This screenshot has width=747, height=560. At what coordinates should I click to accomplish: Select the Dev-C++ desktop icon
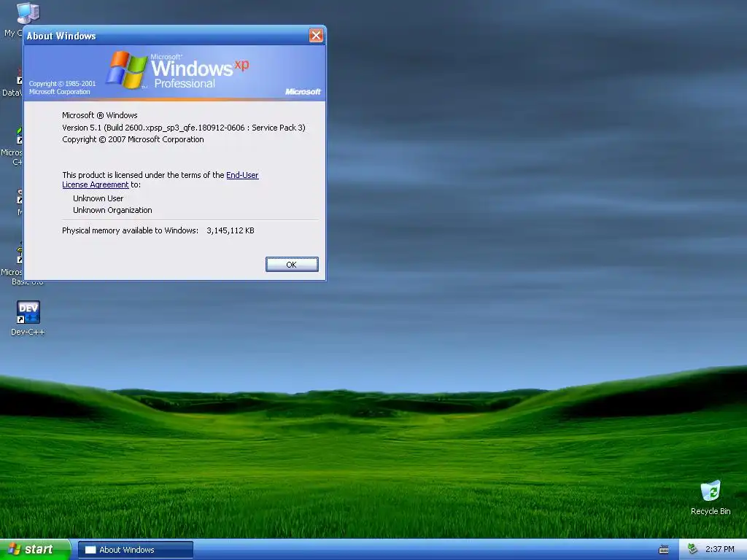click(x=28, y=319)
